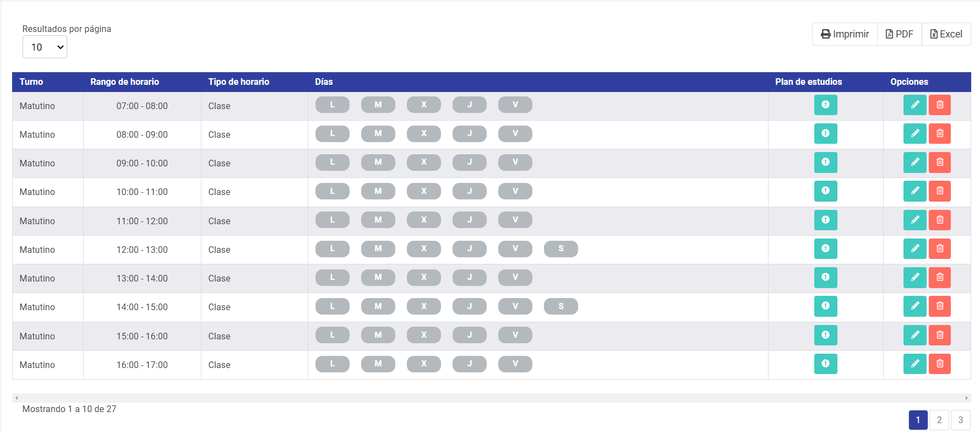Open plan de estudios for 15:00 - 16:00

825,335
